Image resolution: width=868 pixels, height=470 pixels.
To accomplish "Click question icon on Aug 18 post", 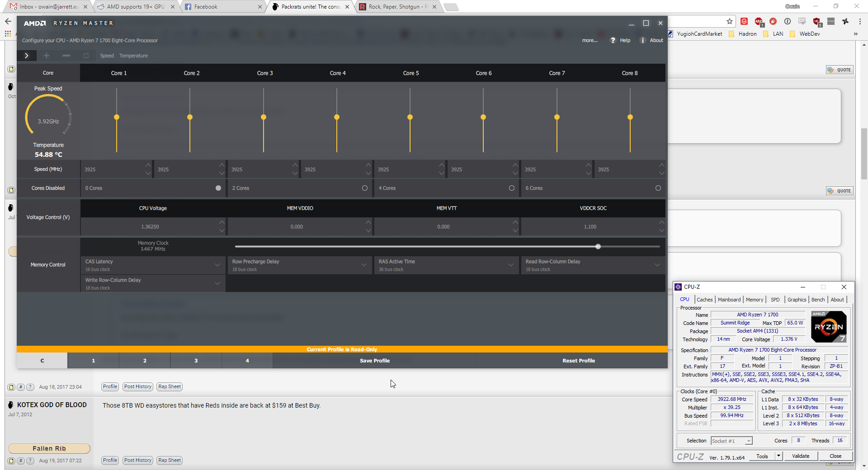I will [30, 387].
